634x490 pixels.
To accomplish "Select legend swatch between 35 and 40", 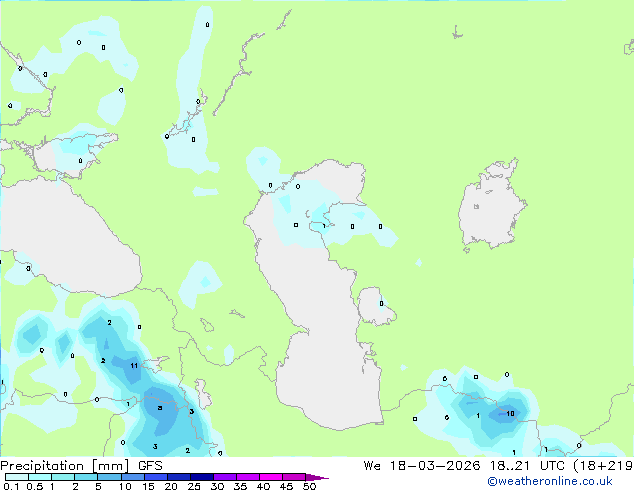I will coord(247,477).
